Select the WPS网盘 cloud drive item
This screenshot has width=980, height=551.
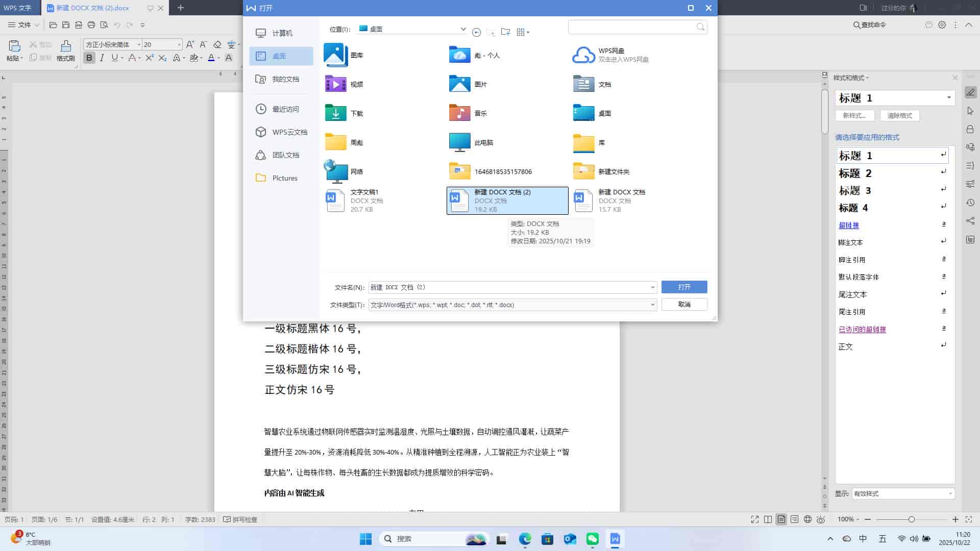click(x=610, y=55)
